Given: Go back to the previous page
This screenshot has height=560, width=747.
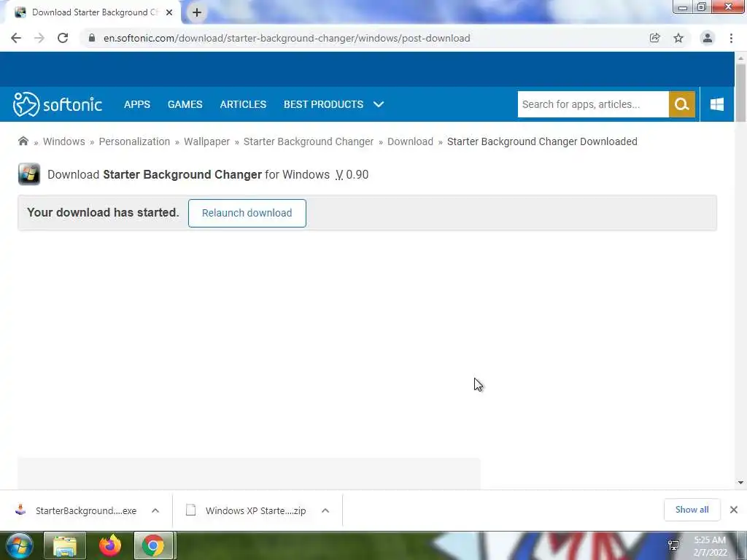Looking at the screenshot, I should (16, 38).
